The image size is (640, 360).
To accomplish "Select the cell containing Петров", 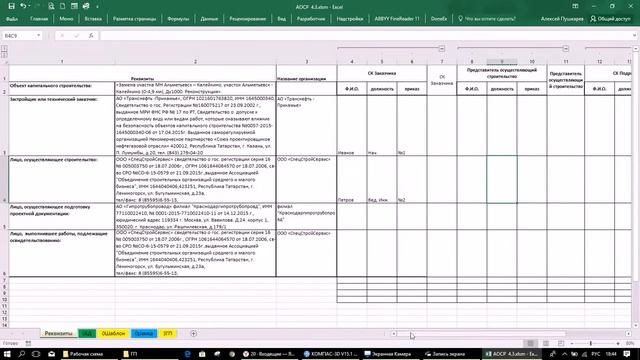I will point(352,179).
